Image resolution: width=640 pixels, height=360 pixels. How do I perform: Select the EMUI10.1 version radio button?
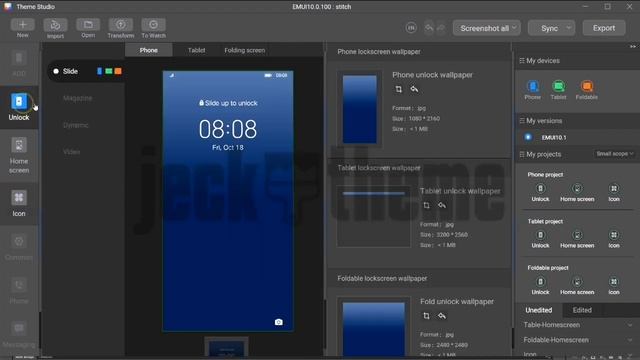click(528, 137)
